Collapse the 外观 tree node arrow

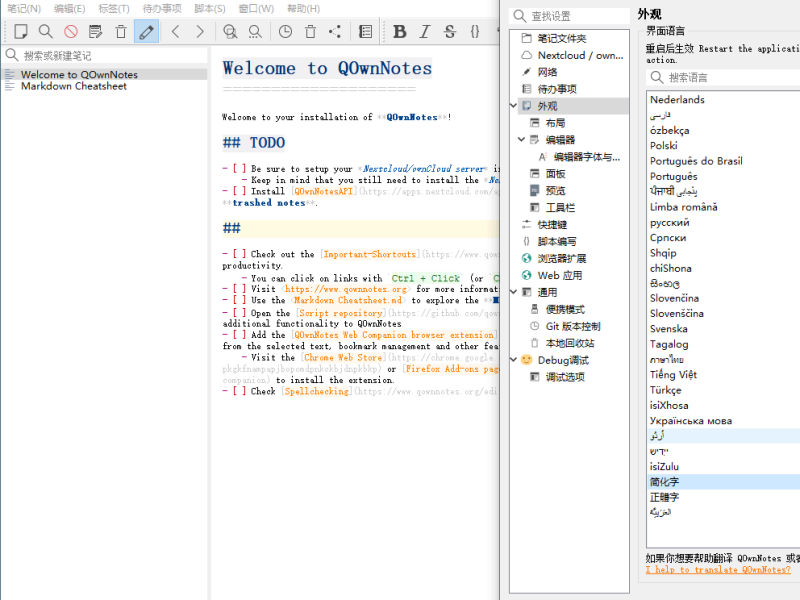(x=514, y=106)
